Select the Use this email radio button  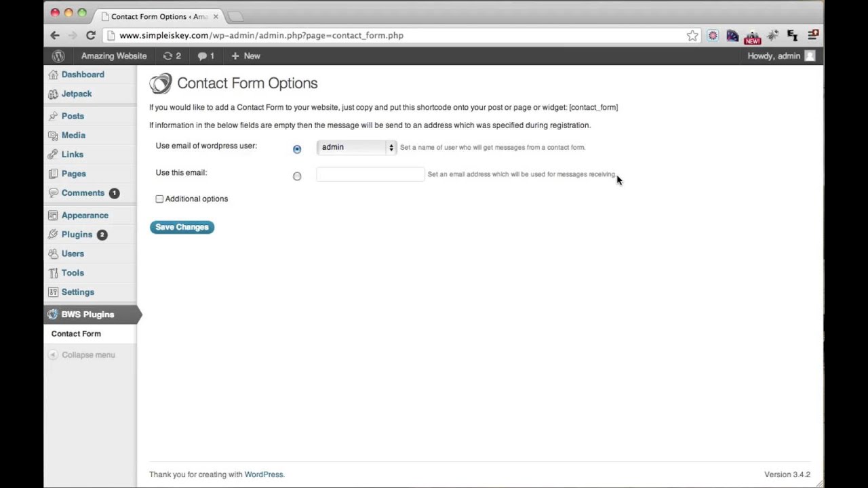(x=297, y=176)
